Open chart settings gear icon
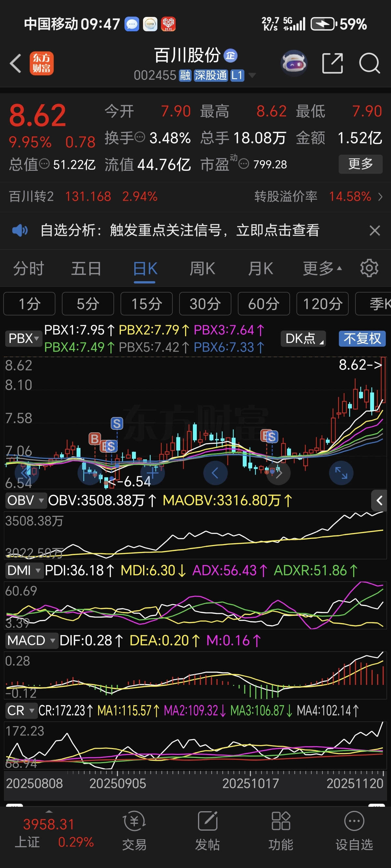391x868 pixels. click(x=369, y=268)
